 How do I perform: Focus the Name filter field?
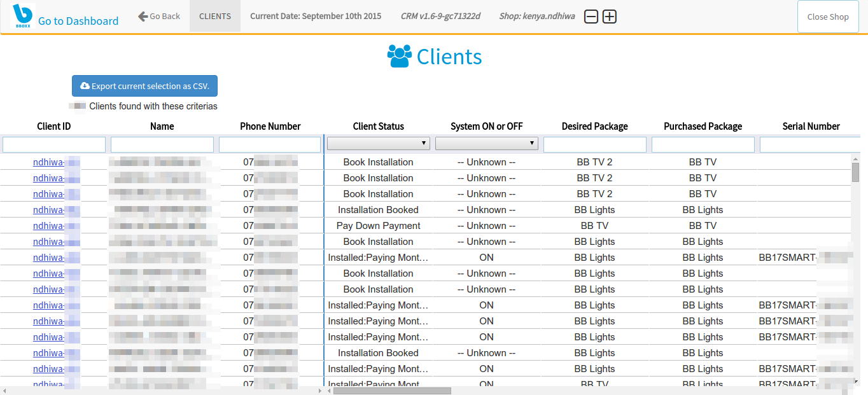[162, 144]
